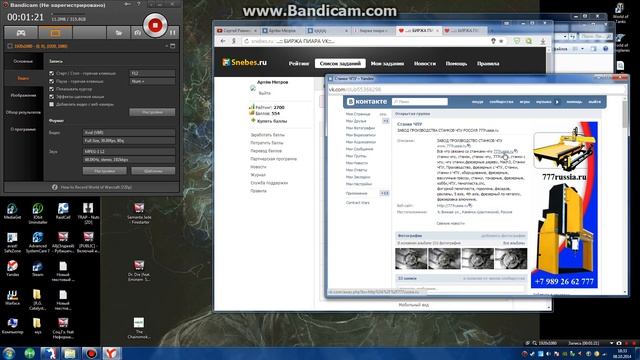Viewport: 640px width, 360px height.
Task: Open the О программе section in Bandicam
Action: click(x=23, y=129)
